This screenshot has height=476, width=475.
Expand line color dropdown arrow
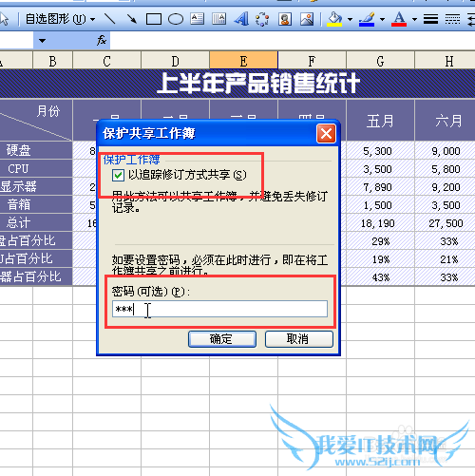(x=382, y=20)
